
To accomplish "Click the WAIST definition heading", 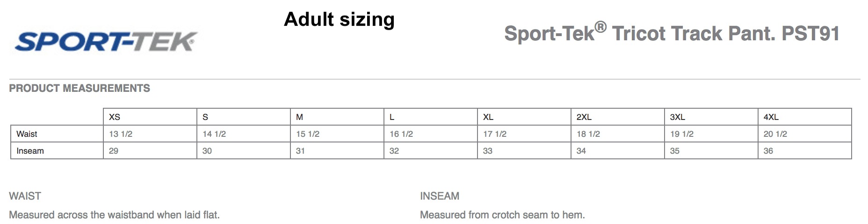I will coord(25,196).
